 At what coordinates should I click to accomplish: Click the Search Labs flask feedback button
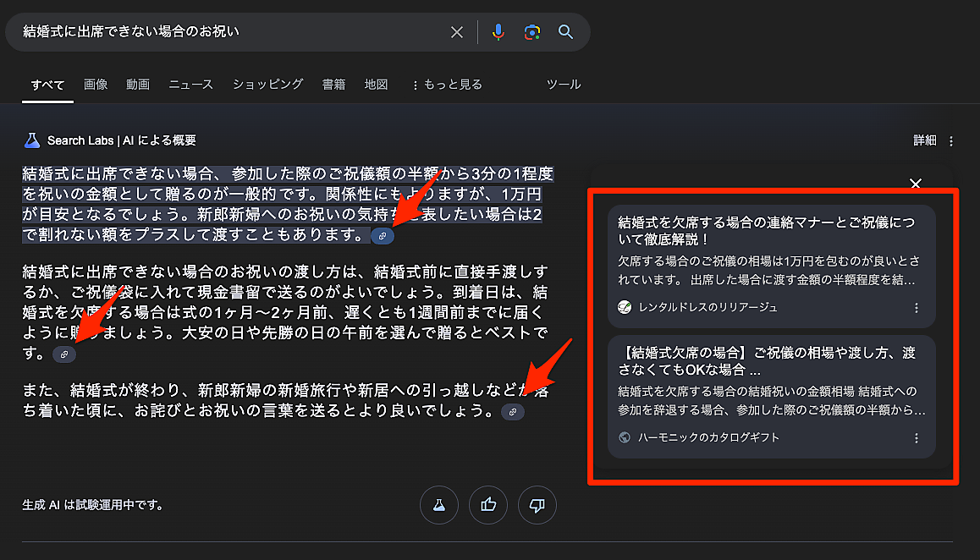pyautogui.click(x=438, y=505)
